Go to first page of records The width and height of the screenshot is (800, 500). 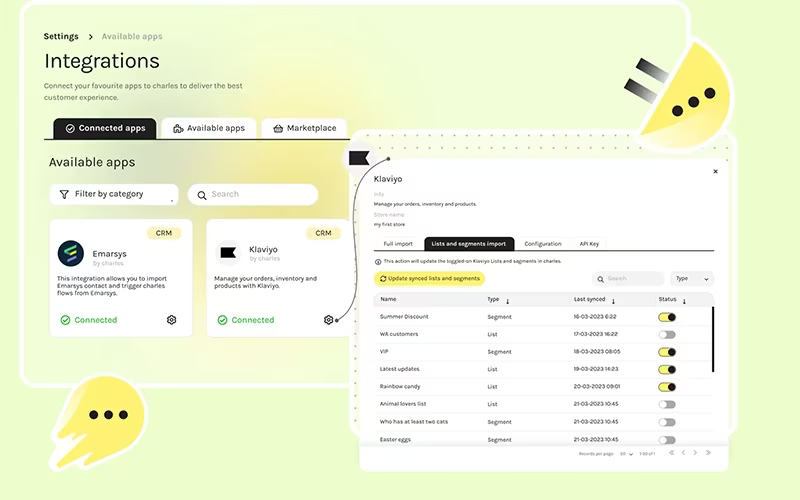click(671, 453)
